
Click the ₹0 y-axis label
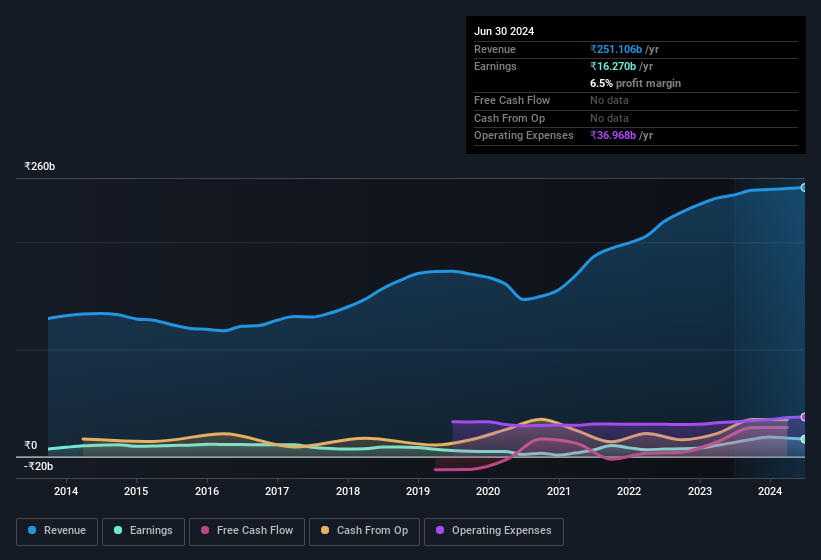[x=30, y=445]
